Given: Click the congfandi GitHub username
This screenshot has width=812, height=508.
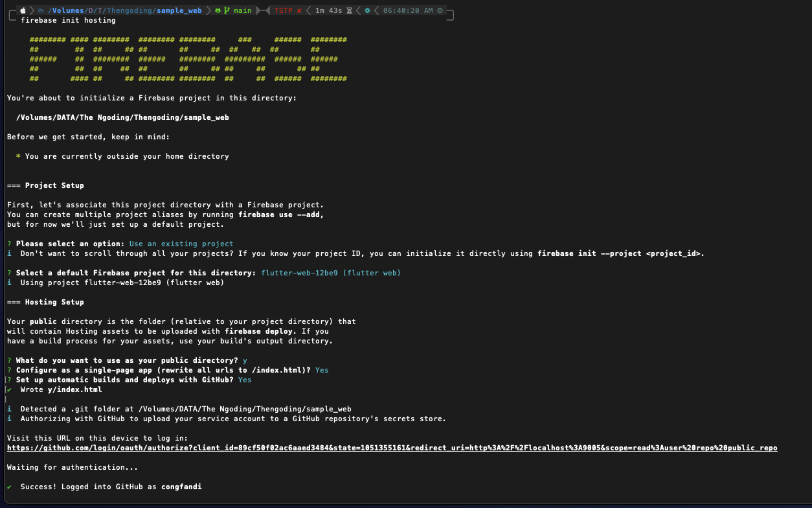Looking at the screenshot, I should pyautogui.click(x=181, y=487).
